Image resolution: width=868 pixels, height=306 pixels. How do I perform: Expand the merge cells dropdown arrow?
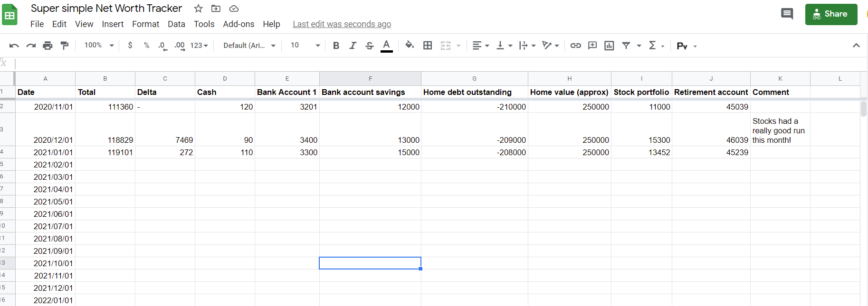(x=458, y=46)
